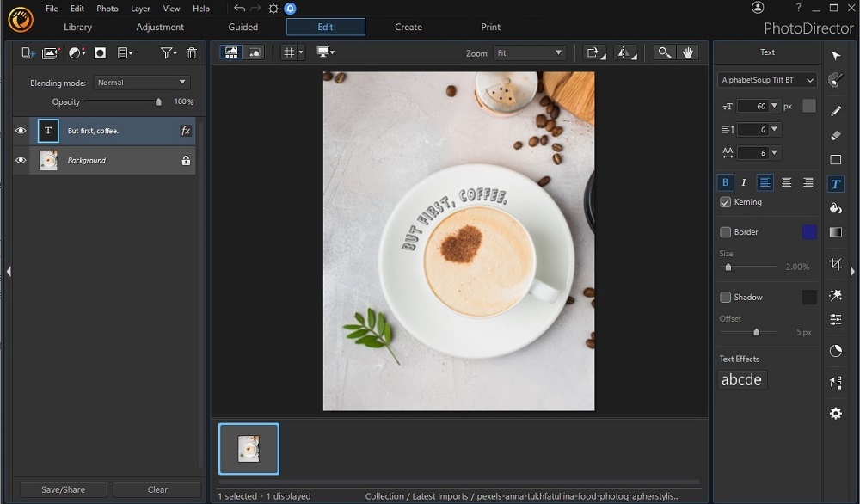Enable the Shadow text effect
This screenshot has width=860, height=504.
coord(724,297)
